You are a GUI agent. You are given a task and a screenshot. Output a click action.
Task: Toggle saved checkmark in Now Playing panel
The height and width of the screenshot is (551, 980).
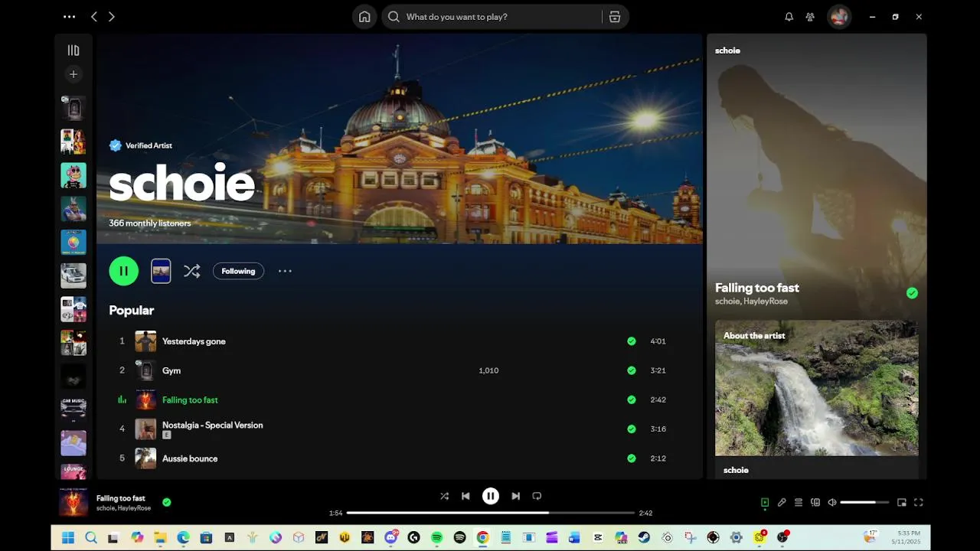point(912,293)
